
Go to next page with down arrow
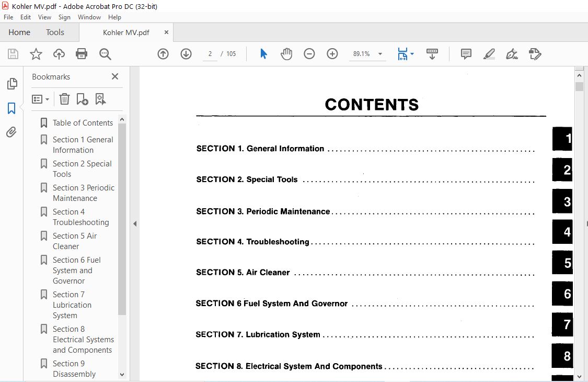point(186,54)
